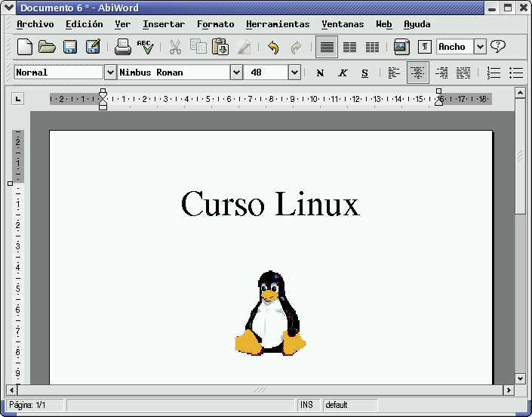532x417 pixels.
Task: Run the ABC spell check
Action: coord(145,47)
